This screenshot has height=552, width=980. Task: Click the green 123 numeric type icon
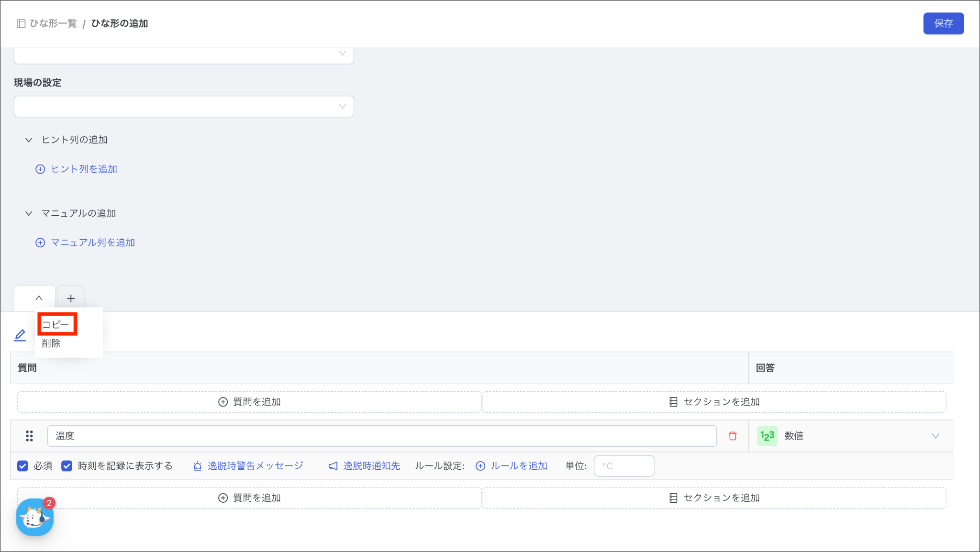pos(767,436)
